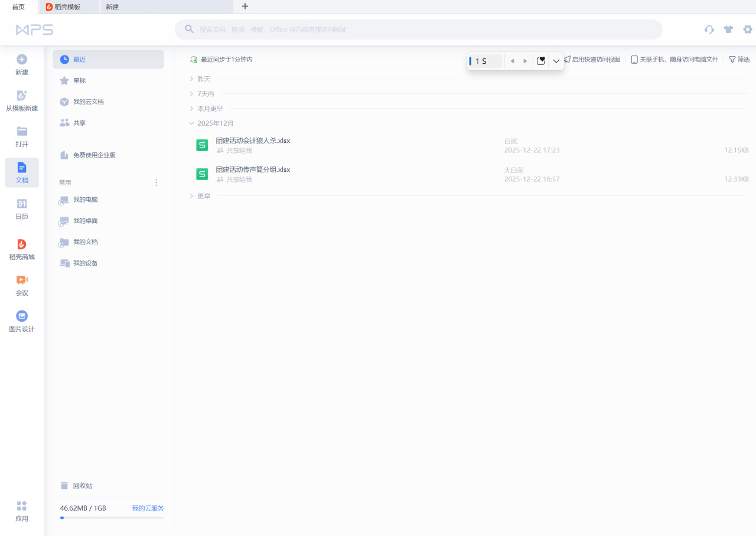Open the 应用 apps grid
The width and height of the screenshot is (756, 536).
tap(22, 512)
